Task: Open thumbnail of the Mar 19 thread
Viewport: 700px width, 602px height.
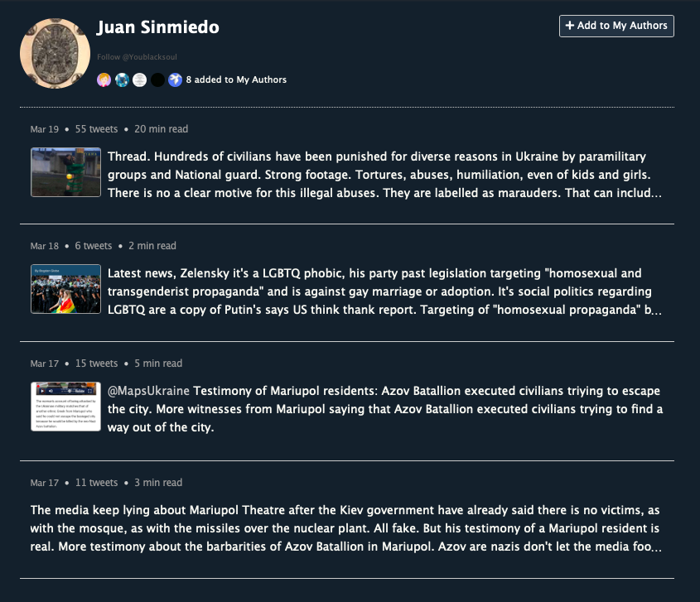Action: [66, 172]
